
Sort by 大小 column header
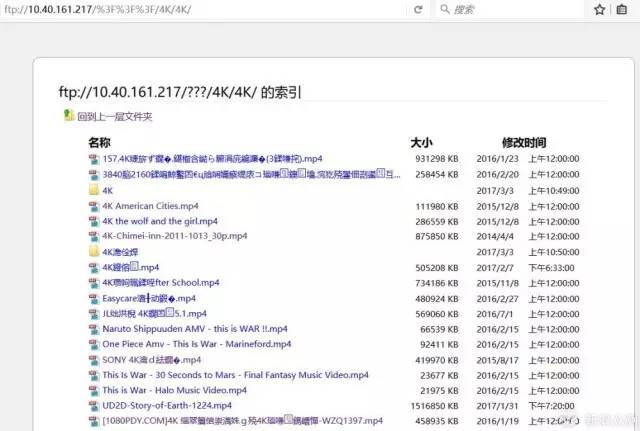422,142
